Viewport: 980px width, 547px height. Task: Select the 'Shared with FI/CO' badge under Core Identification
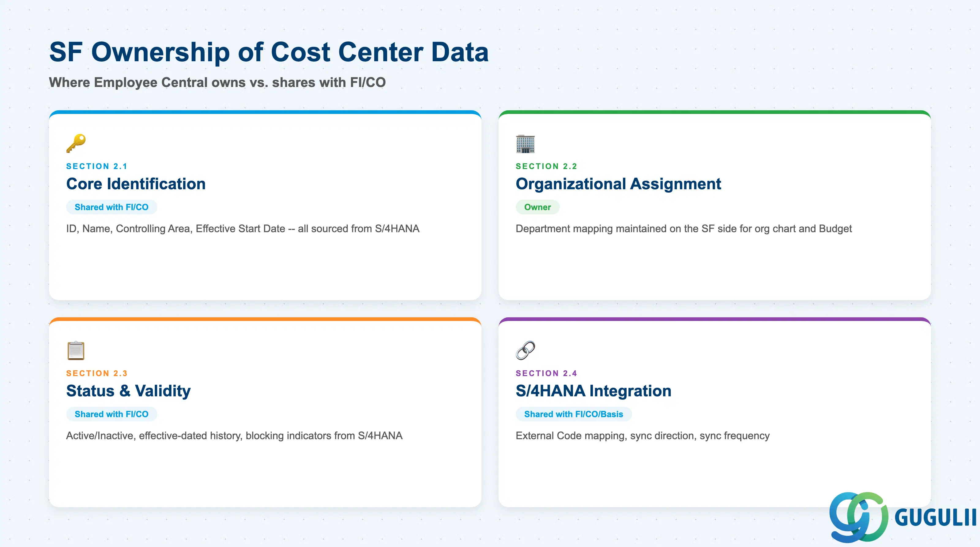(111, 207)
